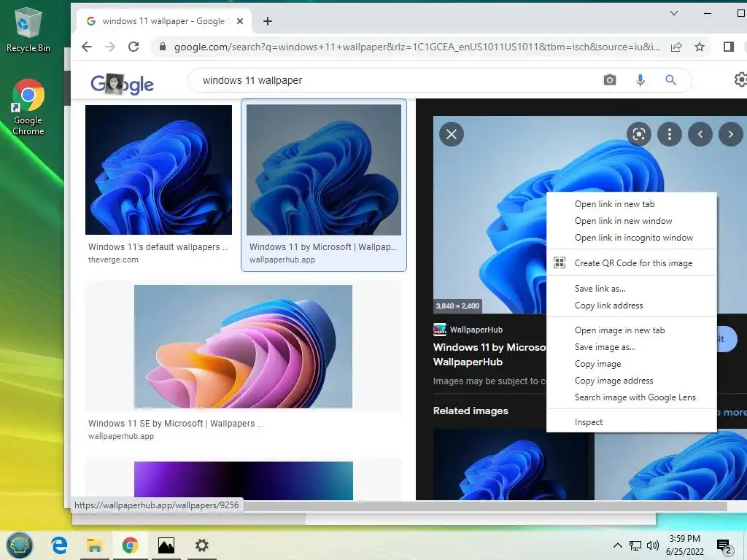Screen dimensions: 747x560
Task: Bookmark this page with star icon
Action: pos(700,47)
